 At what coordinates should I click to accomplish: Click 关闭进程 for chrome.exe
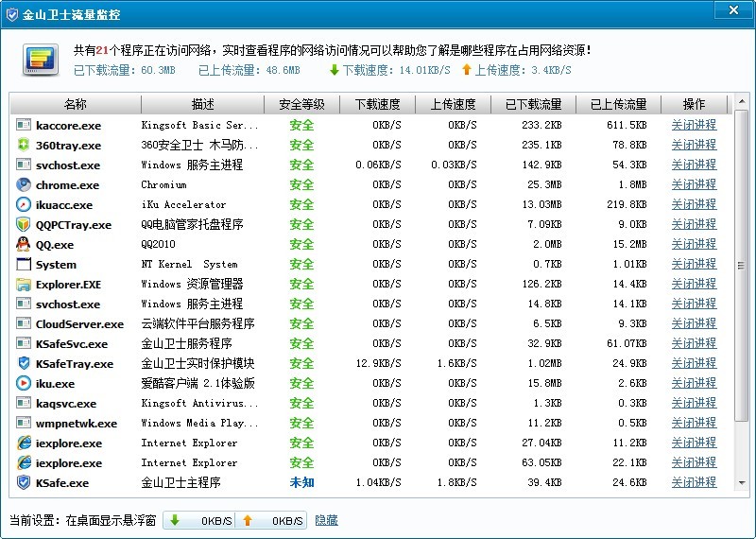pyautogui.click(x=695, y=184)
